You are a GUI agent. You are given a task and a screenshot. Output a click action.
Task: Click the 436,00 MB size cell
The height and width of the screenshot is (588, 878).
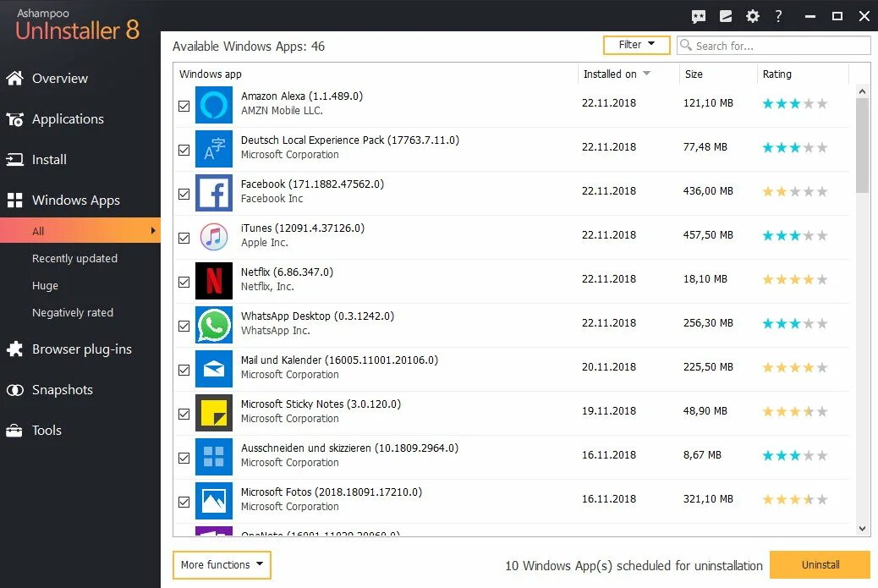tap(708, 191)
